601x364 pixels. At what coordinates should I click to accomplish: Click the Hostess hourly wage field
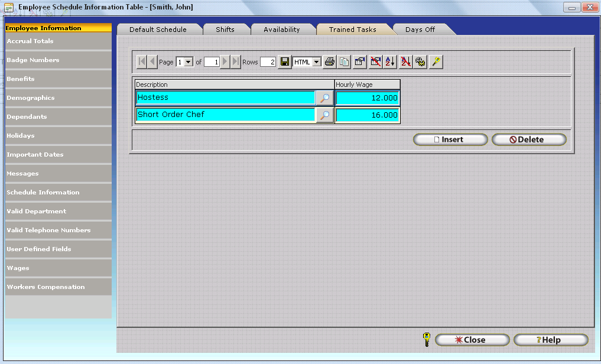(368, 98)
